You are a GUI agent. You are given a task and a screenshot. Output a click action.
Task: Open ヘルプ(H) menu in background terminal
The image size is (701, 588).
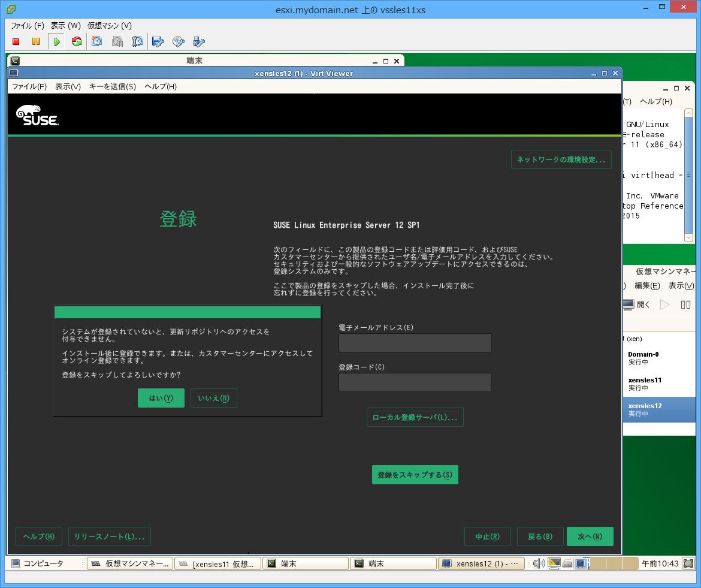[x=656, y=101]
